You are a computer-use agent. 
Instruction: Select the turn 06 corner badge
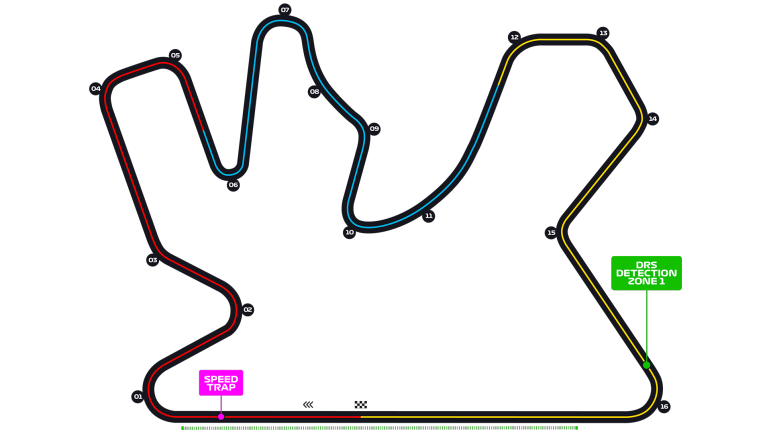pyautogui.click(x=233, y=185)
